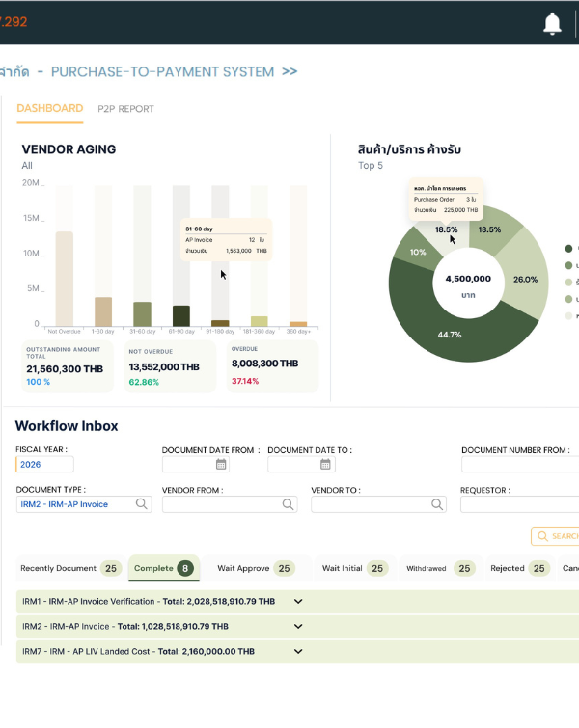Select the Complete tab
The image size is (579, 728).
coord(164,568)
